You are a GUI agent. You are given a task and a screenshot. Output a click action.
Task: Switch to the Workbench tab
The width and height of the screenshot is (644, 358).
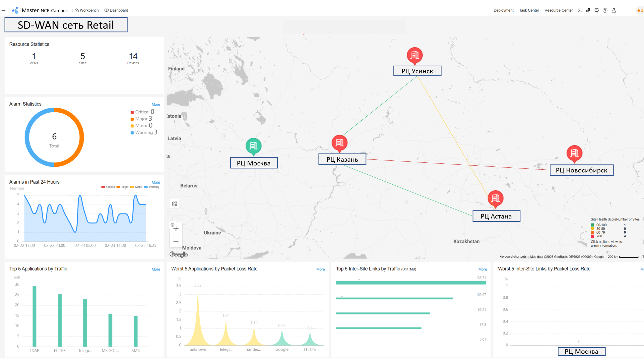[x=87, y=10]
